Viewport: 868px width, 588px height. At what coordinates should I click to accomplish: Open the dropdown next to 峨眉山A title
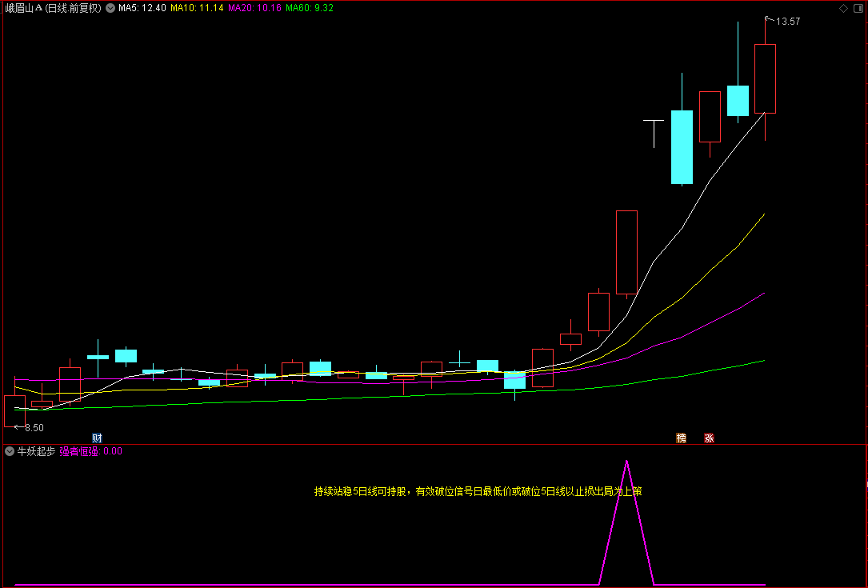click(x=110, y=8)
